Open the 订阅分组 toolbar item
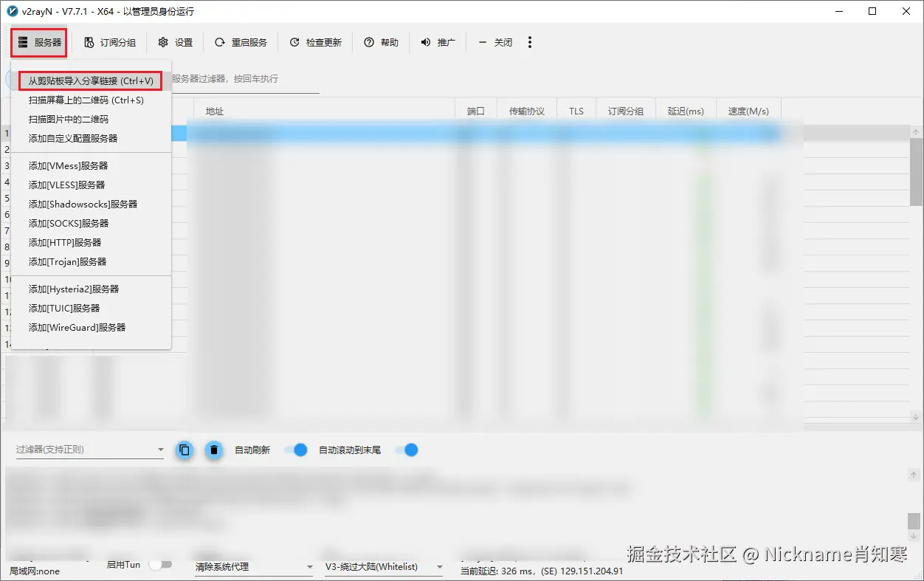Image resolution: width=924 pixels, height=581 pixels. pyautogui.click(x=109, y=43)
